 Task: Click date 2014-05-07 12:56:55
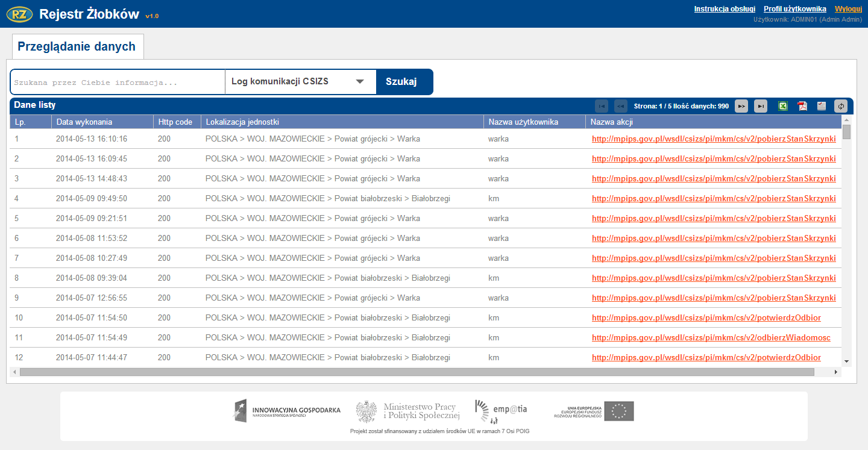click(92, 298)
